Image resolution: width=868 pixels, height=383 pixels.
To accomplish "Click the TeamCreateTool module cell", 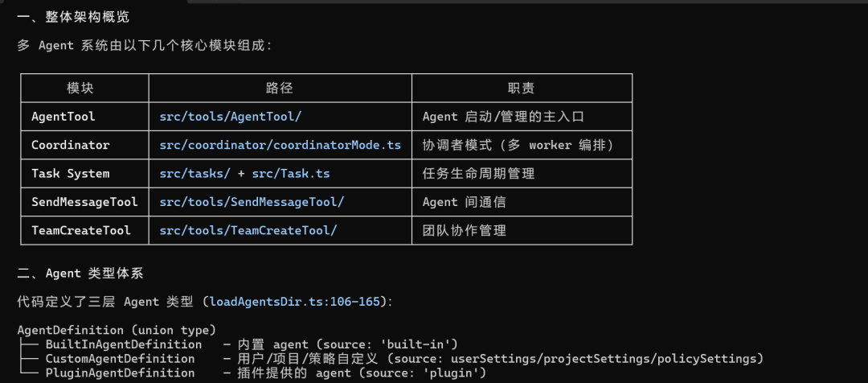I will pos(80,230).
